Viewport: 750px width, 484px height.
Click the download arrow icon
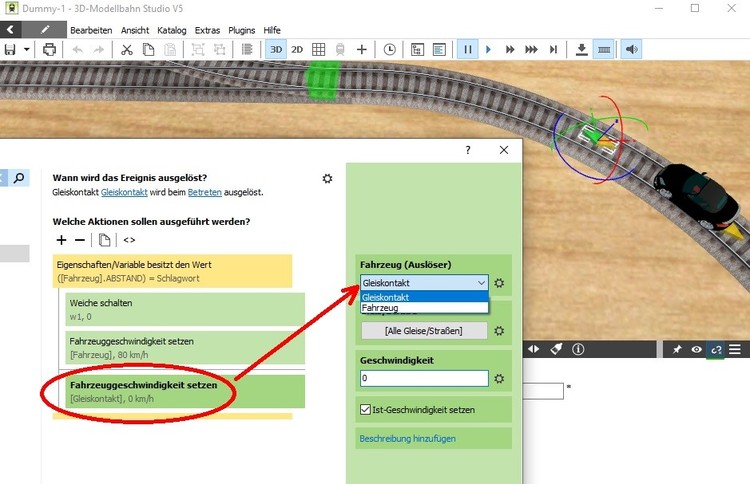point(582,49)
